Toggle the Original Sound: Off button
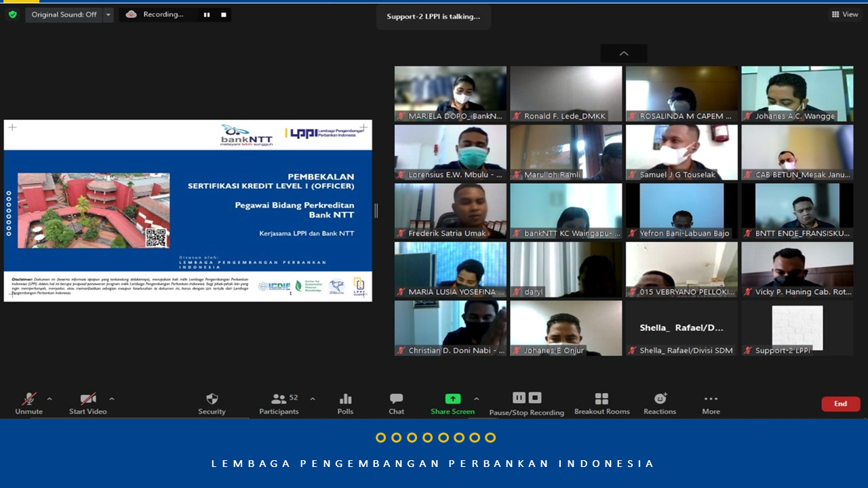868x488 pixels. [x=64, y=14]
